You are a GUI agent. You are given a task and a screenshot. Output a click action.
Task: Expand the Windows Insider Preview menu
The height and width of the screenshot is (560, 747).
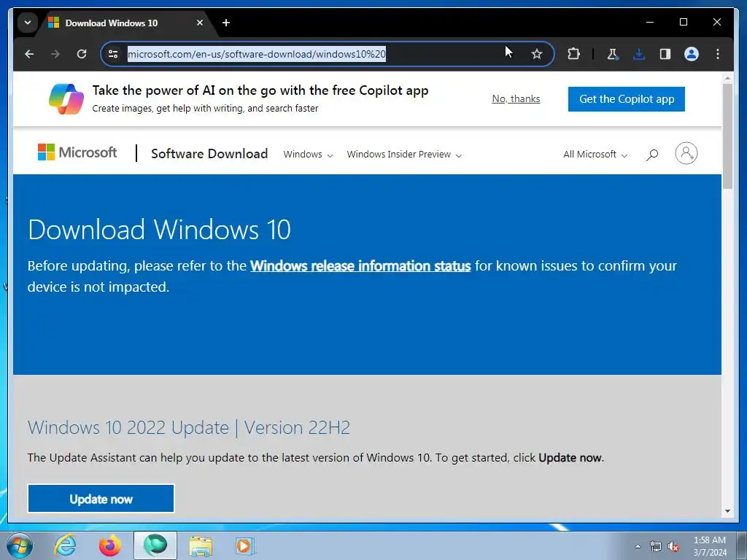pos(404,155)
